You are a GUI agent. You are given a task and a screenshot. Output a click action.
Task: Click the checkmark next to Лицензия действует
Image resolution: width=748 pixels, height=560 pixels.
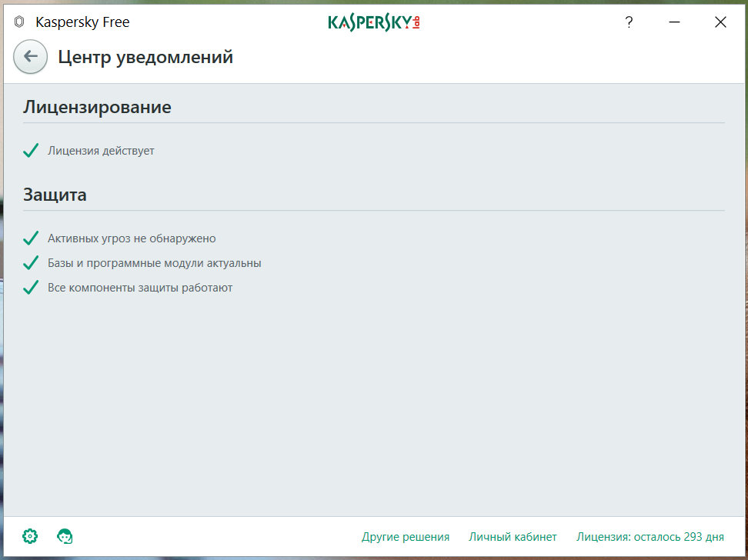31,151
